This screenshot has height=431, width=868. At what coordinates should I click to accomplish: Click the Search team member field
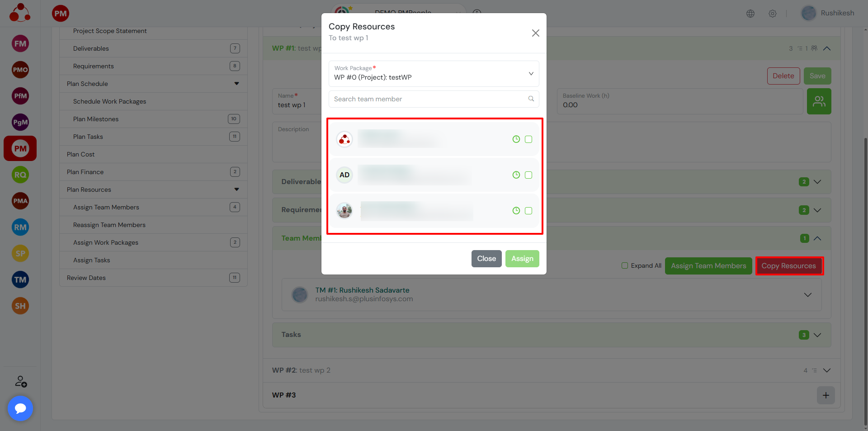[x=429, y=99]
